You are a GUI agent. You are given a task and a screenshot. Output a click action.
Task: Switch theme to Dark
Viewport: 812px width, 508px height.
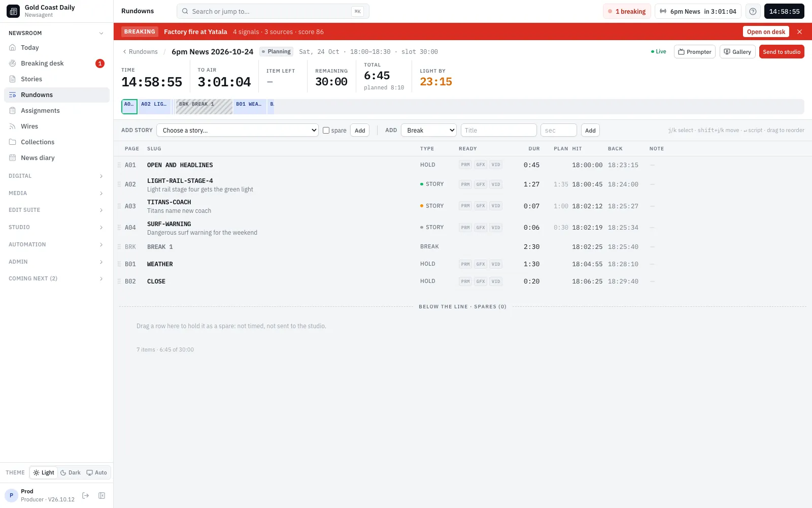71,472
